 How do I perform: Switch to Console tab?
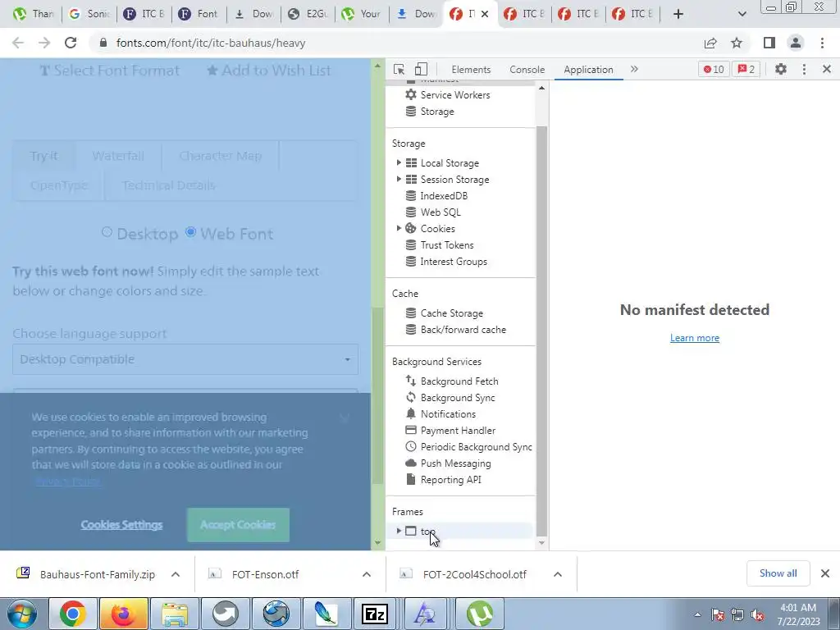[527, 70]
